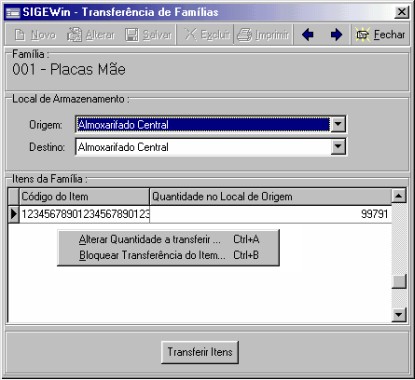The image size is (415, 380).
Task: Click Quantidade no Local de Origem header
Action: 270,197
